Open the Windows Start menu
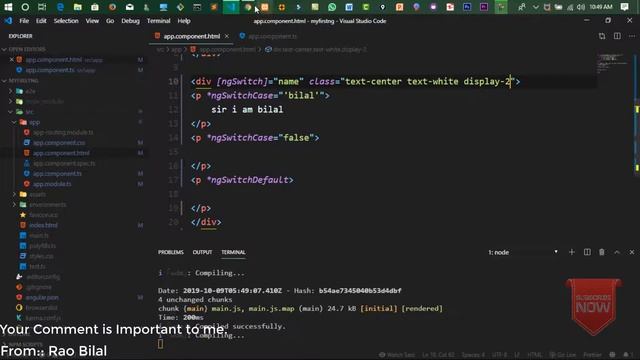640x360 pixels. (x=8, y=7)
